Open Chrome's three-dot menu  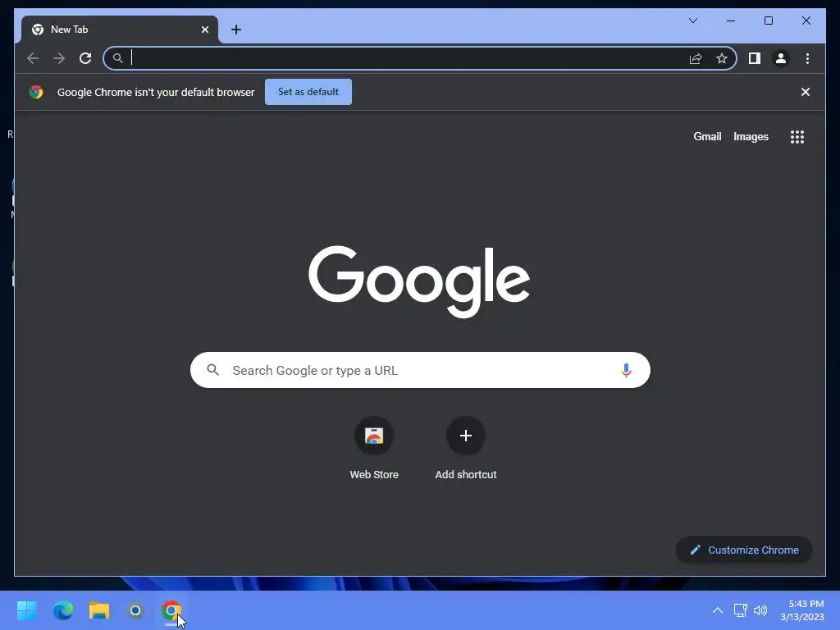coord(807,58)
